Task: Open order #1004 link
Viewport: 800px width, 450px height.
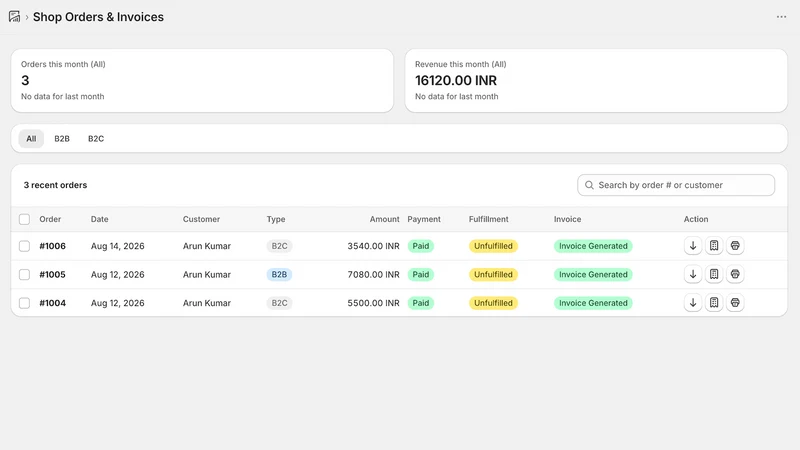Action: pyautogui.click(x=53, y=303)
